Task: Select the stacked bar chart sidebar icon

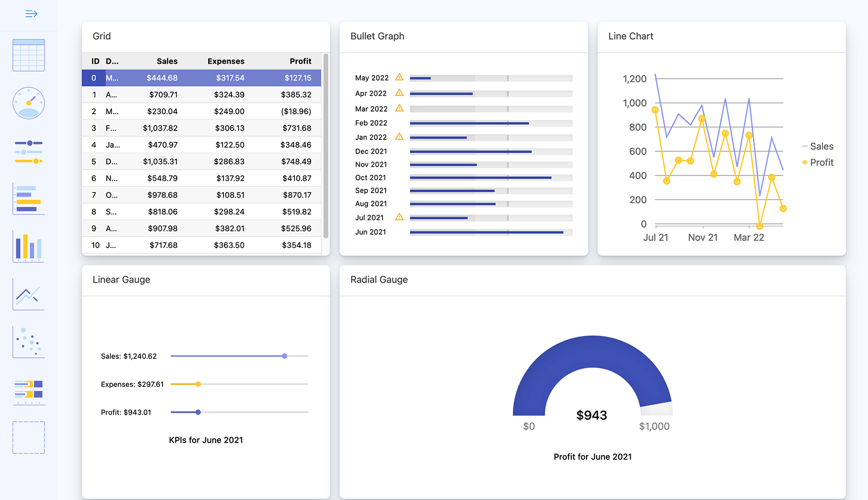Action: click(x=28, y=389)
